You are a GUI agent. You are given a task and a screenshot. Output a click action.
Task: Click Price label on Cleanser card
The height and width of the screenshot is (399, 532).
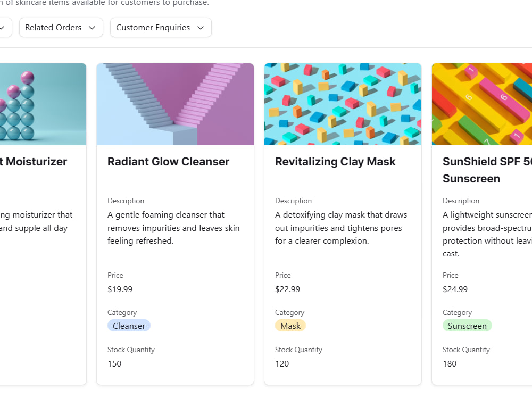coord(115,275)
